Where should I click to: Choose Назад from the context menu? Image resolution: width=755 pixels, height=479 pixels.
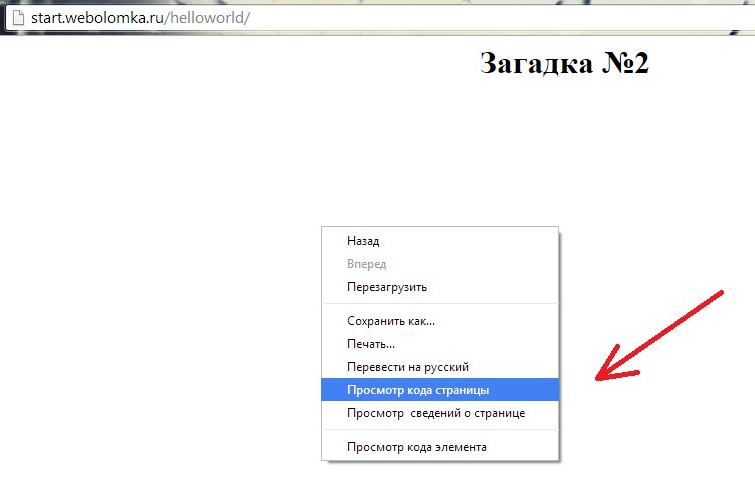(440, 241)
